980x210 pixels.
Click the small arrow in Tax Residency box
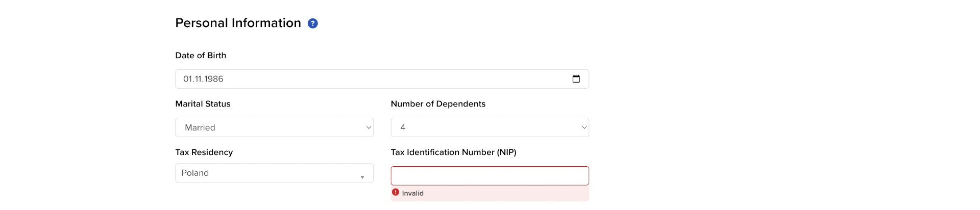pos(362,177)
